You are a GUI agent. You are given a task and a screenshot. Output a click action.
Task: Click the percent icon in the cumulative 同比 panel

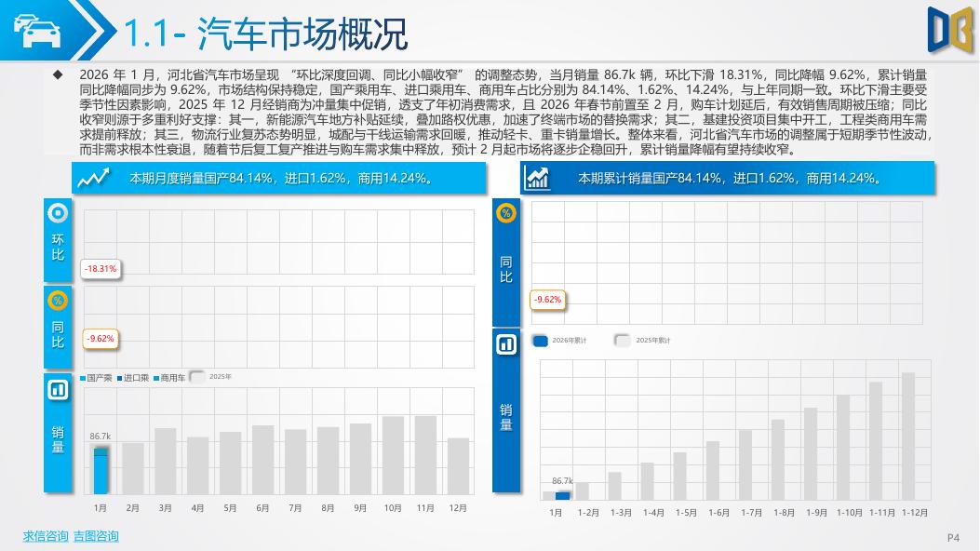tap(506, 213)
